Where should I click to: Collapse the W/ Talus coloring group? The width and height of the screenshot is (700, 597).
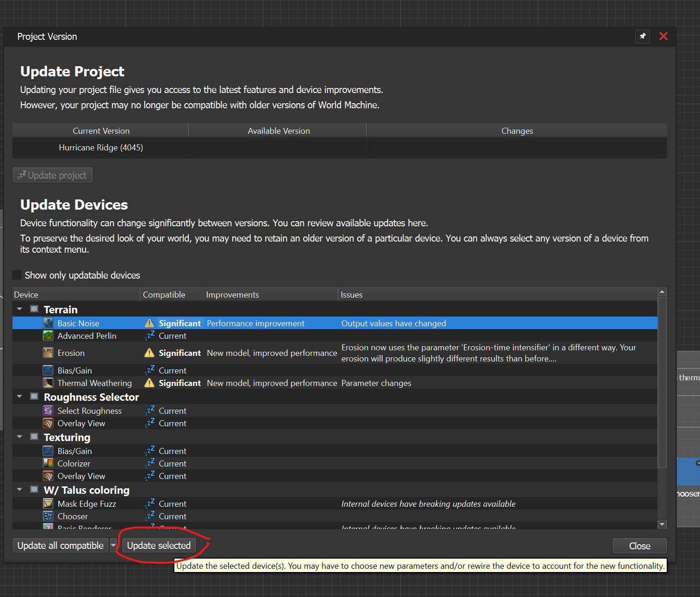click(19, 489)
